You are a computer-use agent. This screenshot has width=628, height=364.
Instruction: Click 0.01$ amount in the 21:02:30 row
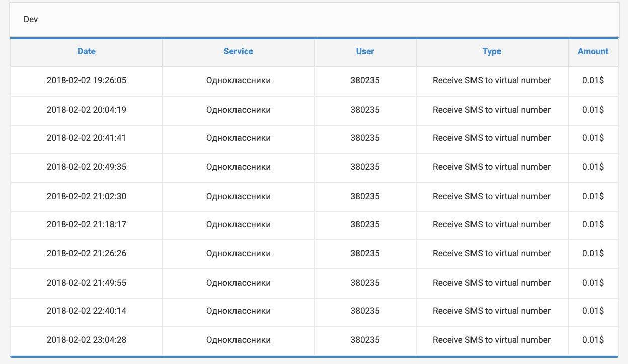(x=593, y=196)
